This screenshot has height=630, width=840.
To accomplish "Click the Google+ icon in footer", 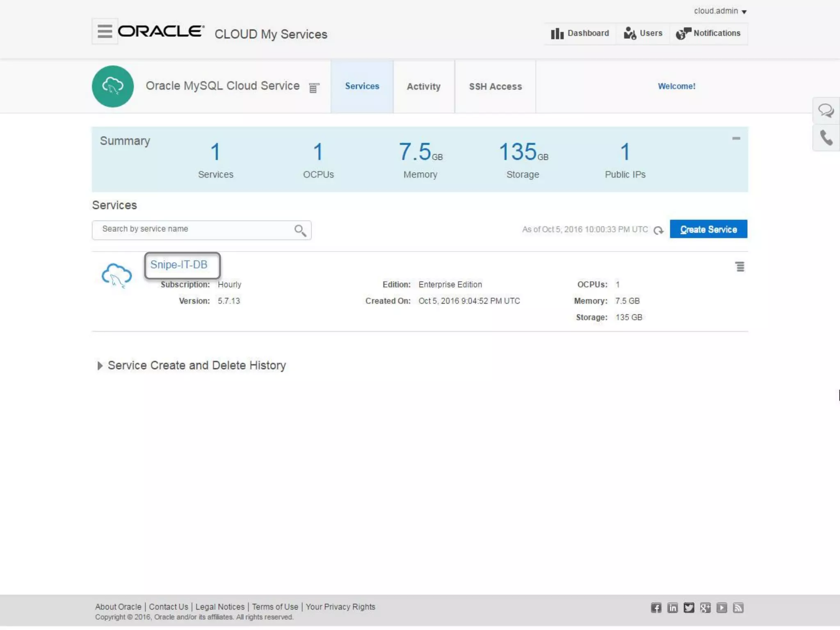I will coord(705,608).
